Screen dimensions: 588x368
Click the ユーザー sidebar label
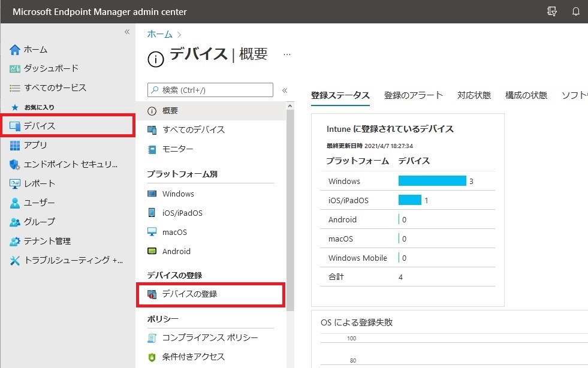40,203
